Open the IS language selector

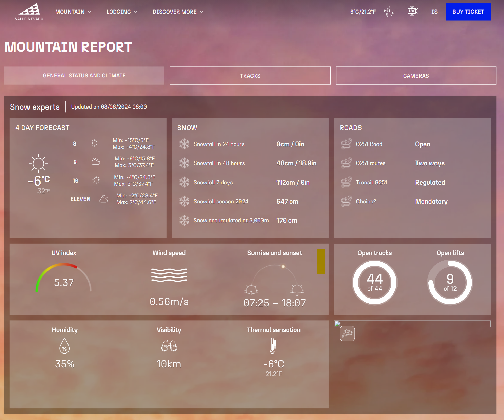[434, 12]
